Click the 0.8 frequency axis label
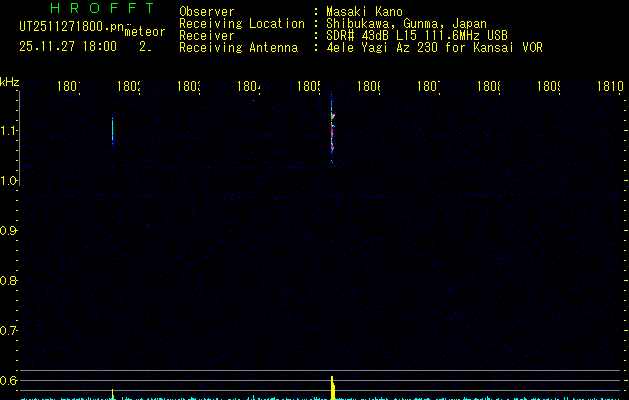 click(x=9, y=281)
